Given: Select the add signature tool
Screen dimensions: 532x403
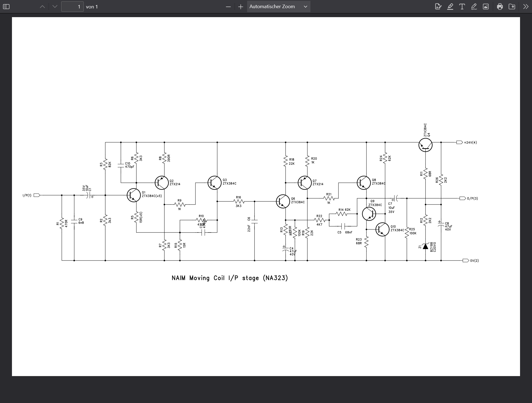Looking at the screenshot, I should [438, 7].
